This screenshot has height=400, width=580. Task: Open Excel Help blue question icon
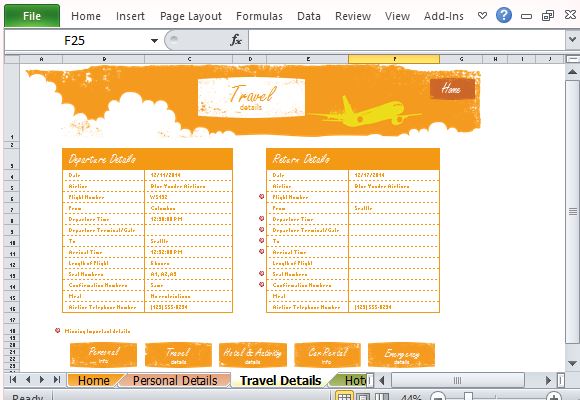[503, 16]
